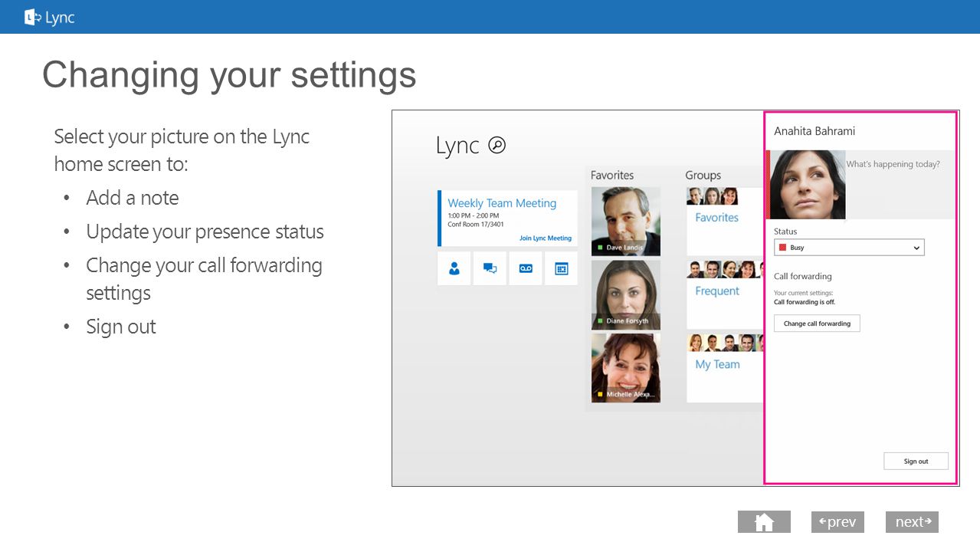Select Dave Landis favorite contact photo

626,222
